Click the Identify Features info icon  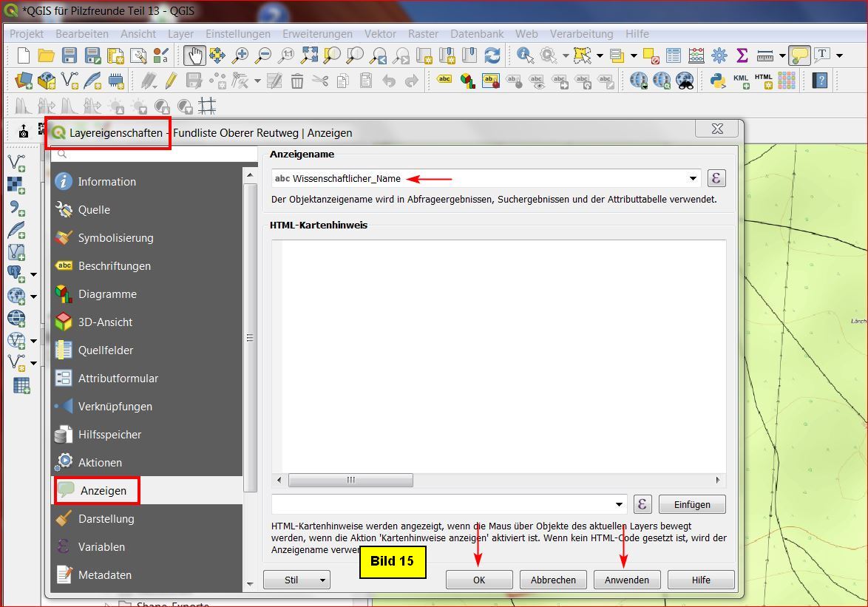click(x=525, y=55)
